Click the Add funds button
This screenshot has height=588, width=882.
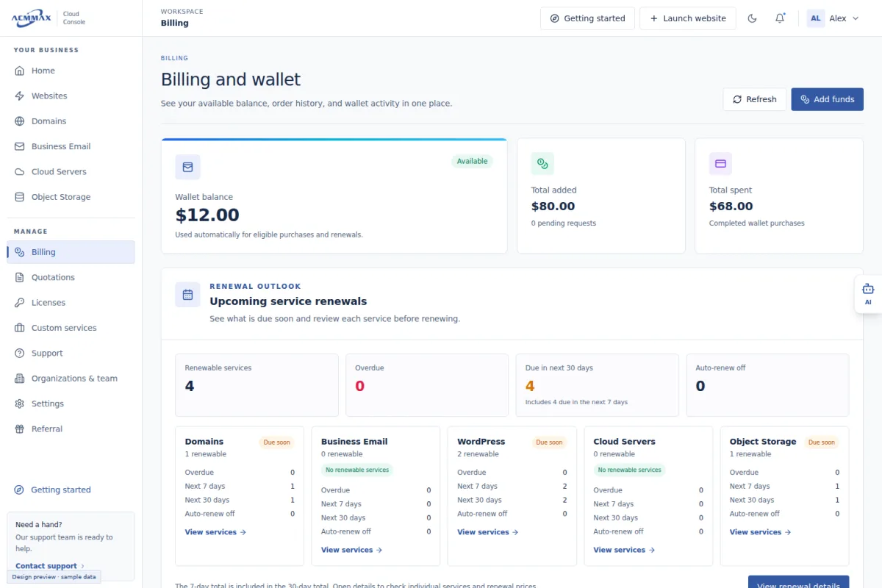[x=827, y=99]
